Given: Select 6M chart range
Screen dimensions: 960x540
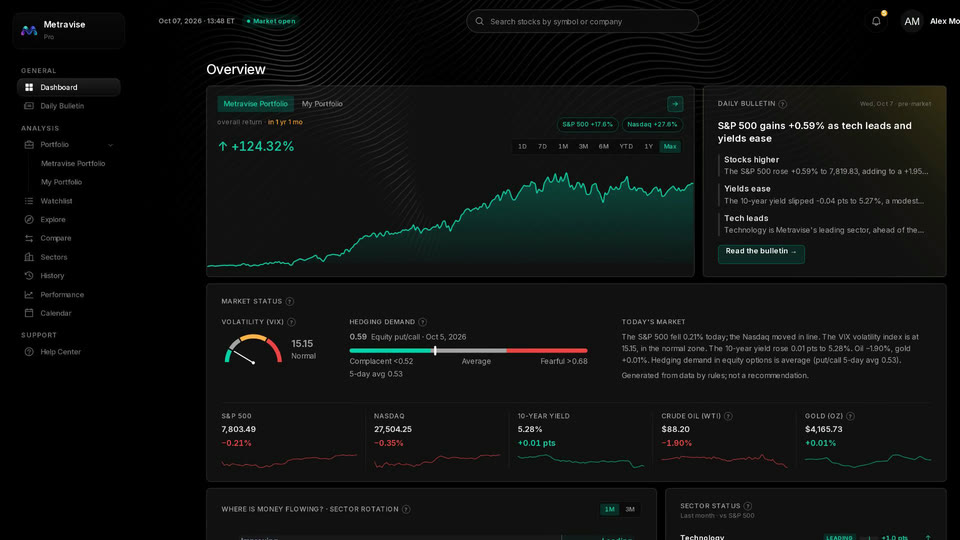Looking at the screenshot, I should coord(604,146).
